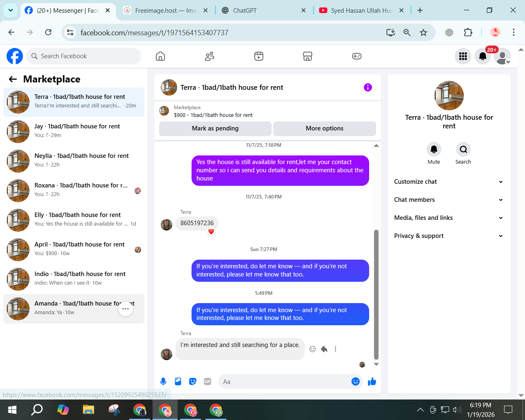Open Facebook Home via house icon
525x420 pixels.
click(x=160, y=56)
